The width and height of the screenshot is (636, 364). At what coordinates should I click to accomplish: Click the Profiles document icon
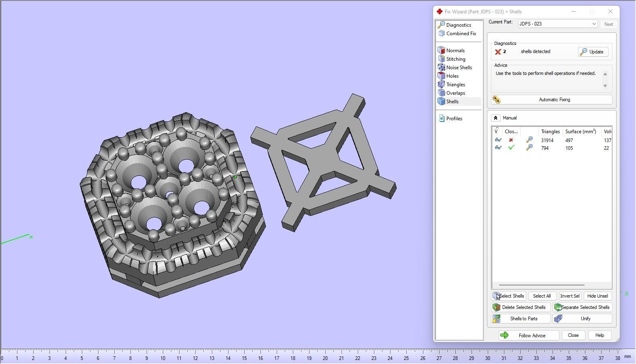pos(442,119)
